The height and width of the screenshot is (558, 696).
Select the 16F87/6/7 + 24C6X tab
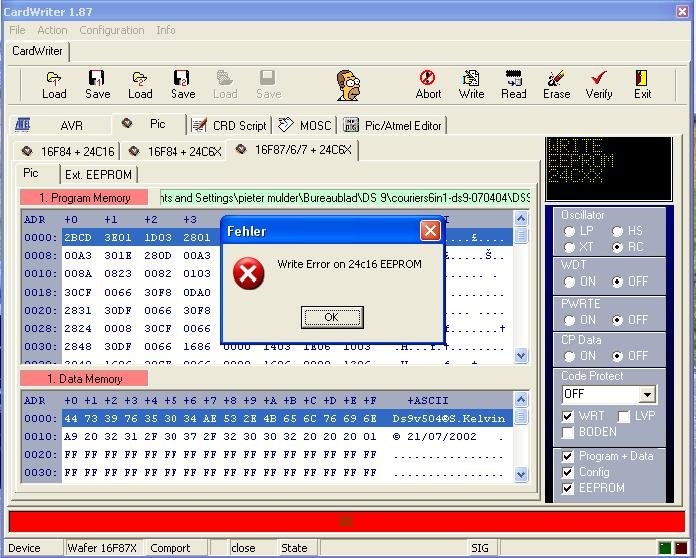pyautogui.click(x=293, y=150)
